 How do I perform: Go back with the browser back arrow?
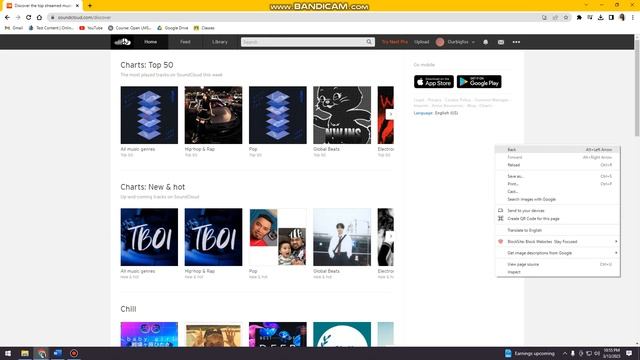pyautogui.click(x=7, y=18)
